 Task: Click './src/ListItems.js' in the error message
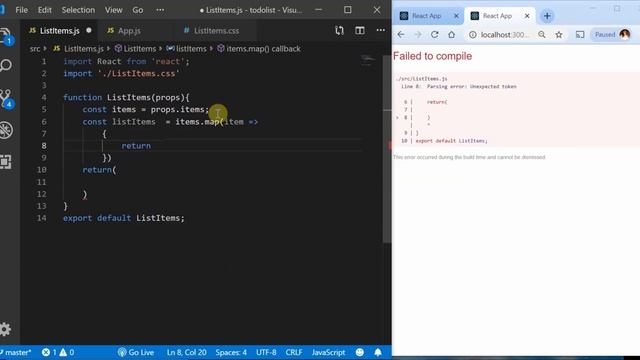point(421,79)
